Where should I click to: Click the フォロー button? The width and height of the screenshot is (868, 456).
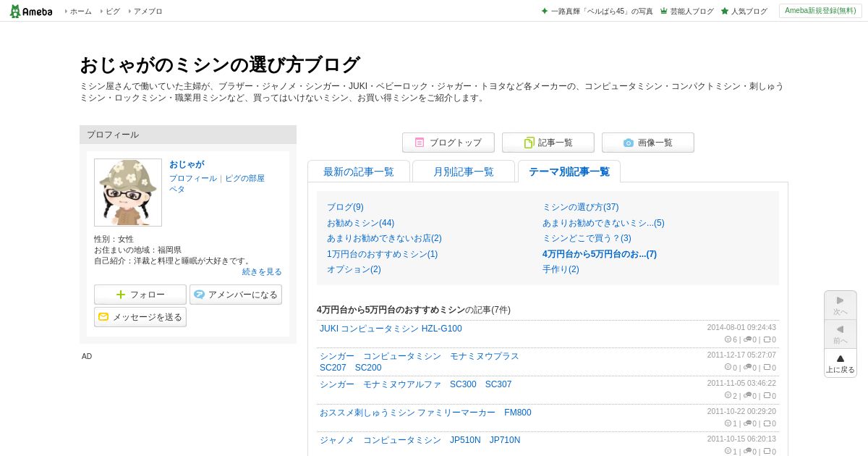click(140, 295)
